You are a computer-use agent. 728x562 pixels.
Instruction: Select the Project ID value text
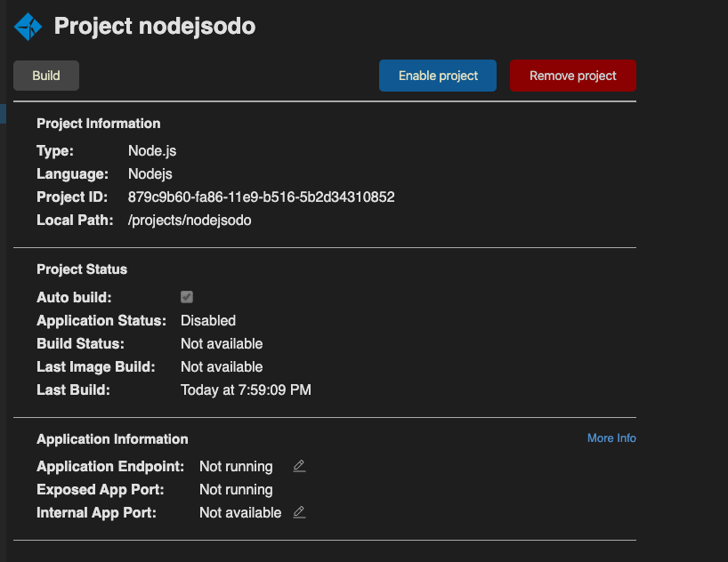coord(261,197)
